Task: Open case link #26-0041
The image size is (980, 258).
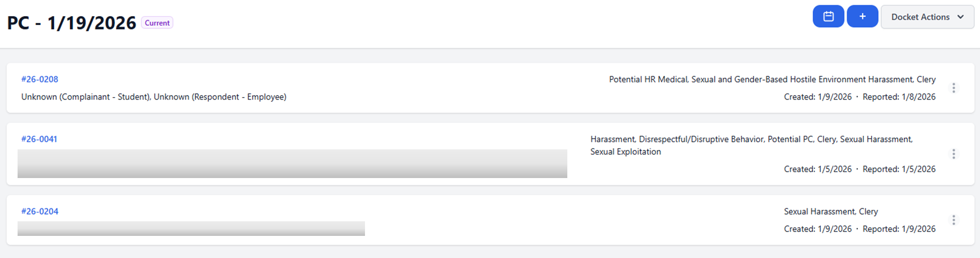Action: click(39, 139)
